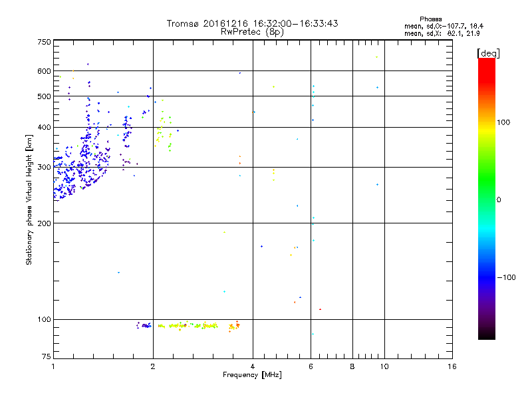Click the x-axis '1' tick label
Image resolution: width=532 pixels, height=399 pixels.
tap(53, 366)
